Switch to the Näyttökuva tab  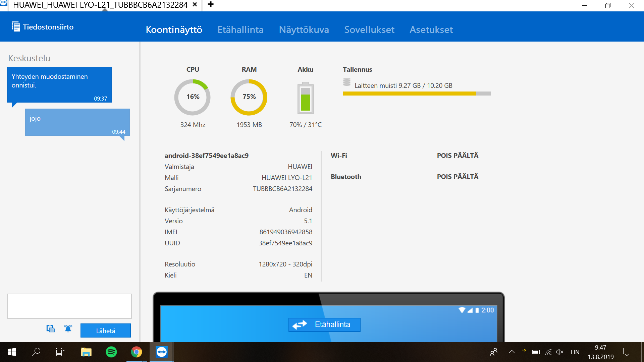pyautogui.click(x=304, y=29)
